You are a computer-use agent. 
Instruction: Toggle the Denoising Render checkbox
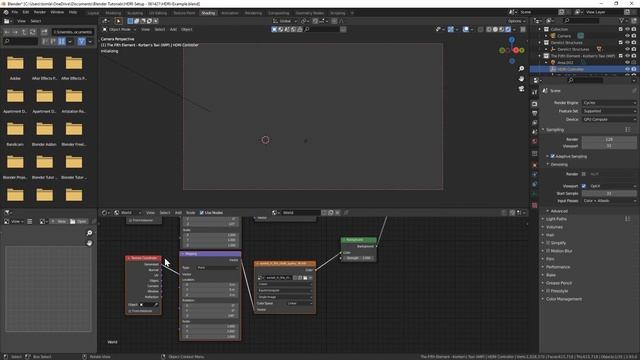point(584,174)
